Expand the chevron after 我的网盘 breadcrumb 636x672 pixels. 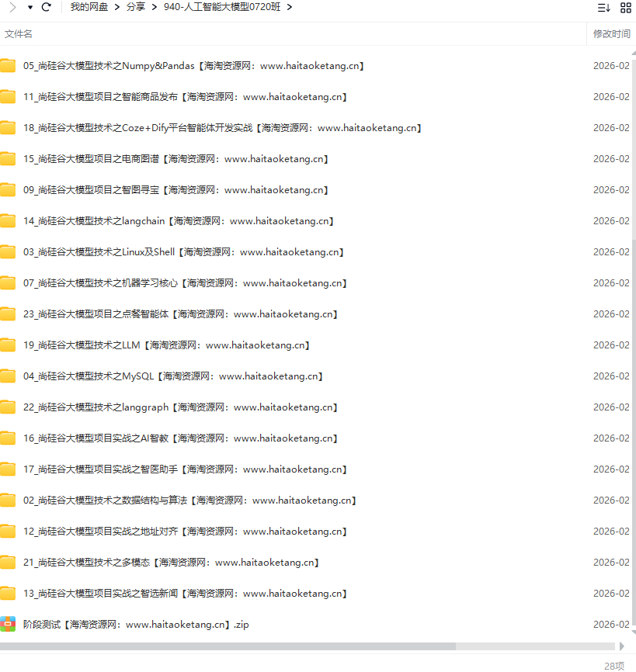pyautogui.click(x=116, y=7)
